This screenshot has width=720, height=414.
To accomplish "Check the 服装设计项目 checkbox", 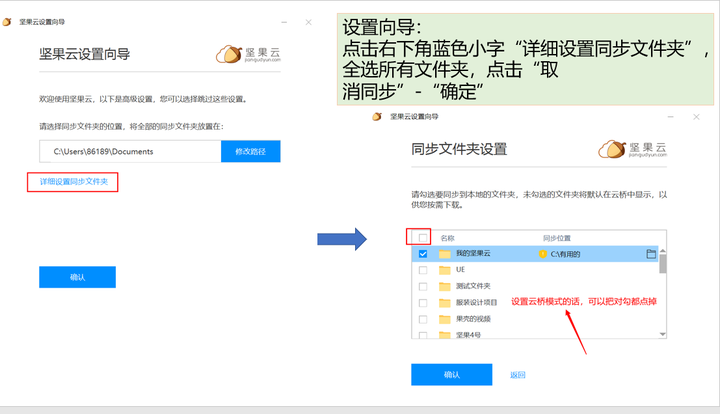I will pos(423,303).
